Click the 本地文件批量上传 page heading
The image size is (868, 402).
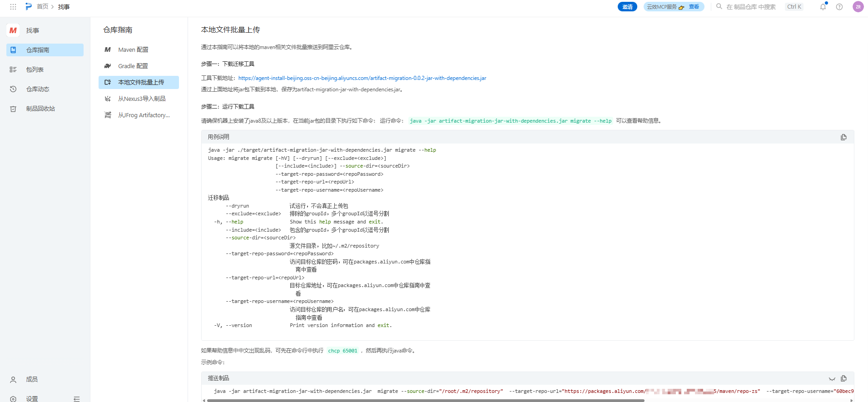(x=230, y=30)
